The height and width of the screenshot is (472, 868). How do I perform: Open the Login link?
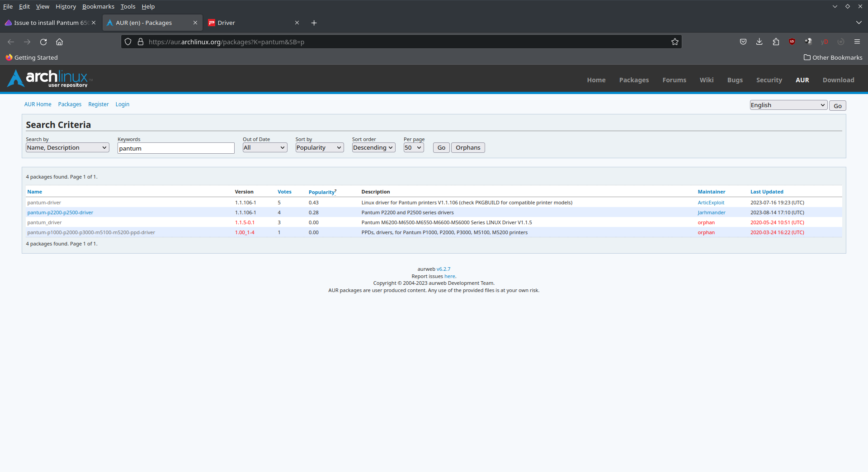(122, 104)
